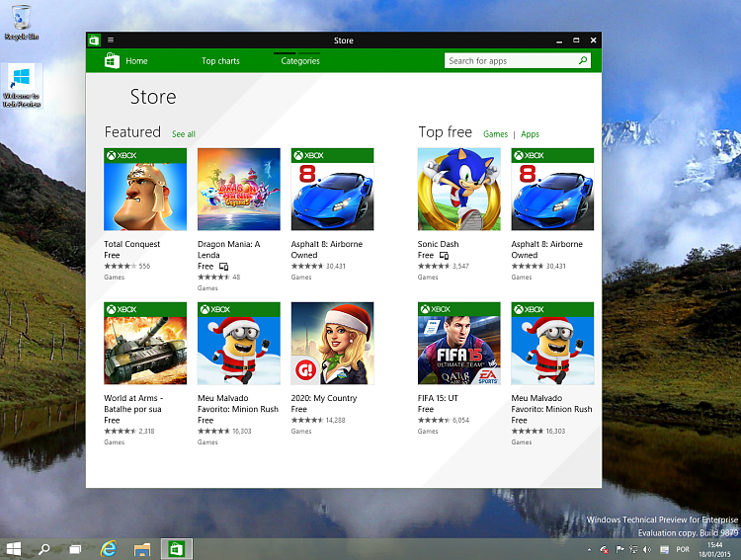Click Store icon on taskbar

[x=176, y=549]
